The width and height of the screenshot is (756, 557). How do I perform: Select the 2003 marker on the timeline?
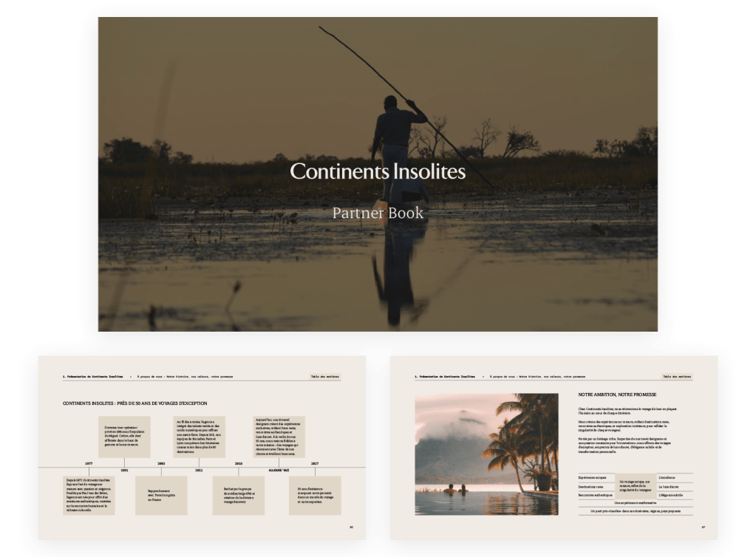point(161,464)
